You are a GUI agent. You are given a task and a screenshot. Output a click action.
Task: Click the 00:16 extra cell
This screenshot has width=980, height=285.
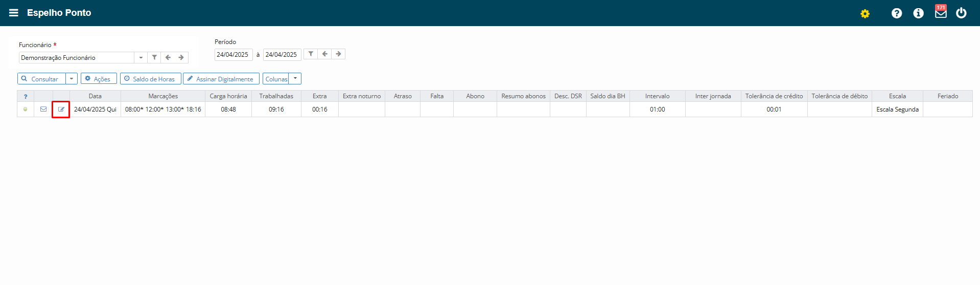coord(320,109)
